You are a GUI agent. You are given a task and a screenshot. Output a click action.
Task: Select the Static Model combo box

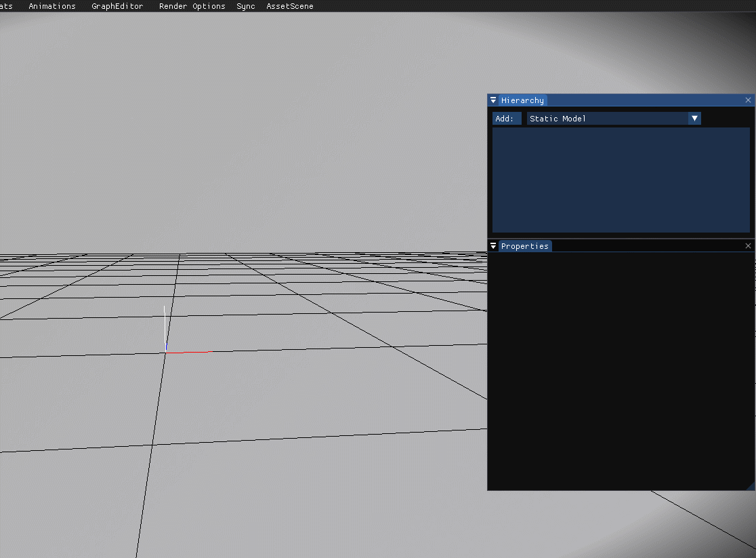[614, 119]
